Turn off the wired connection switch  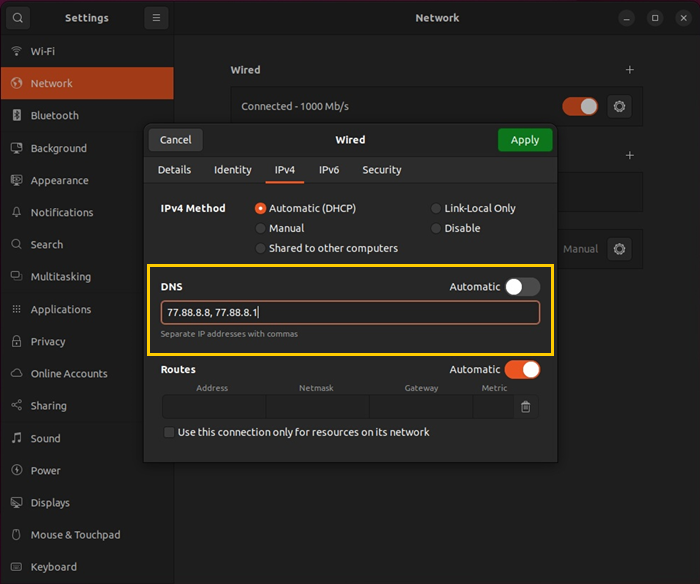tap(580, 106)
